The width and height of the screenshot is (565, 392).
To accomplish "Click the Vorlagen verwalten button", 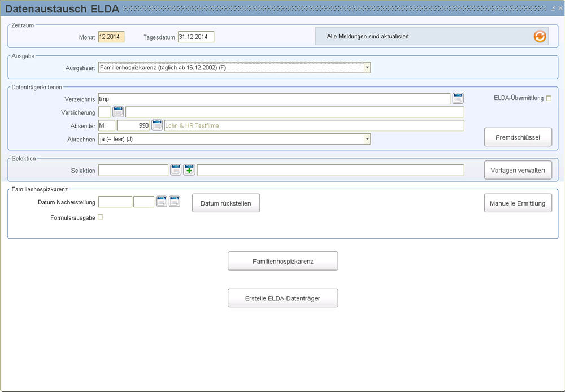I will (518, 170).
